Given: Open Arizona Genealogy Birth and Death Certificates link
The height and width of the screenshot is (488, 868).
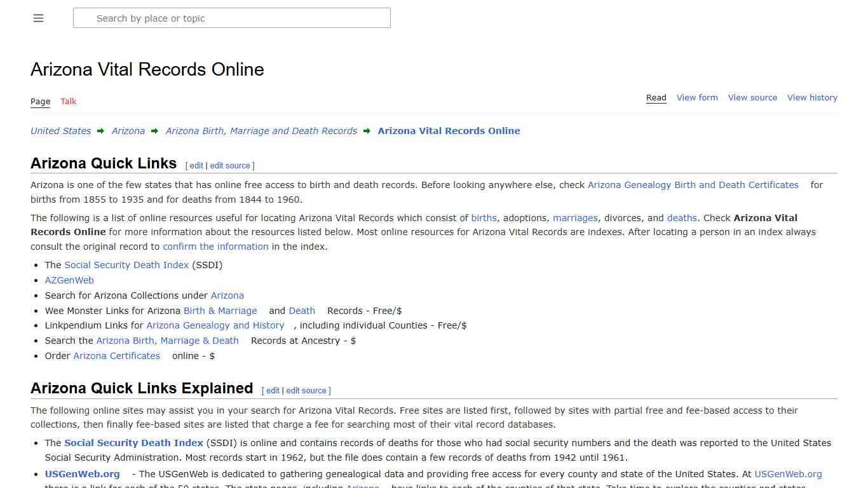Looking at the screenshot, I should tap(693, 185).
